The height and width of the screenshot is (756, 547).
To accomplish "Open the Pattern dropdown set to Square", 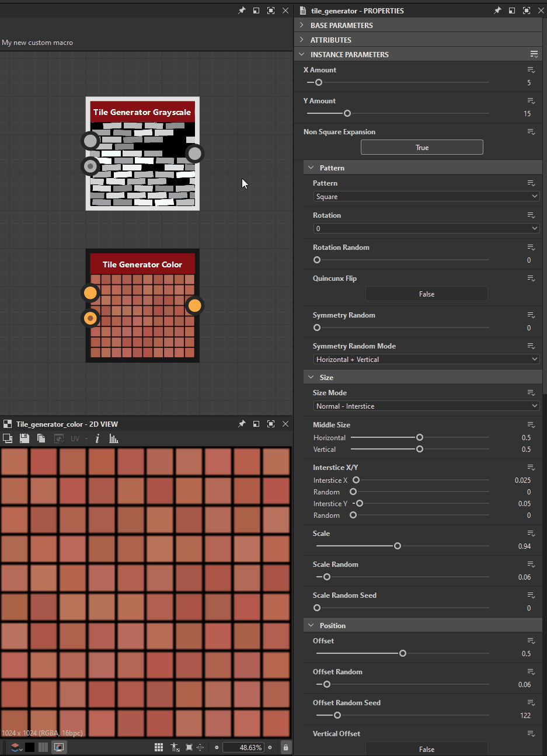I will pos(426,197).
